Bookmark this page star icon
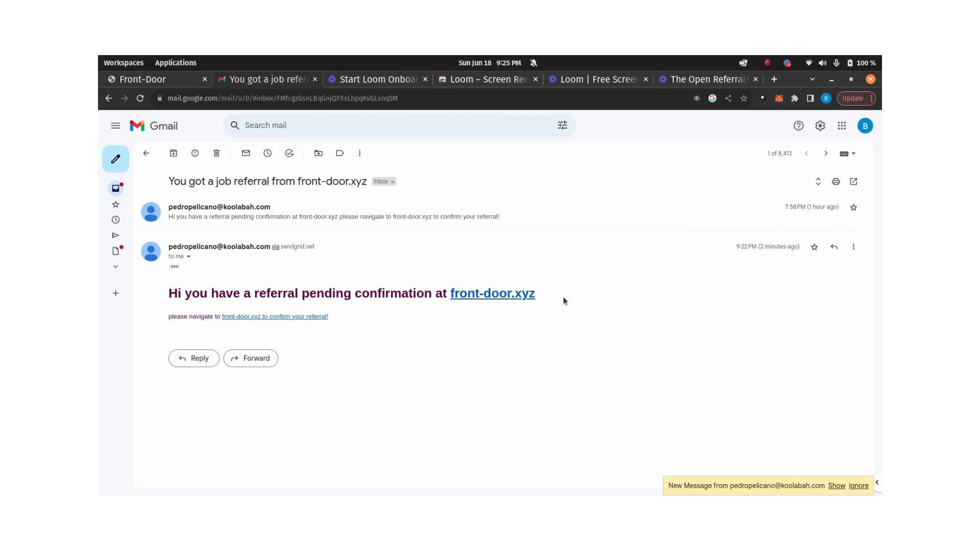 [x=744, y=98]
